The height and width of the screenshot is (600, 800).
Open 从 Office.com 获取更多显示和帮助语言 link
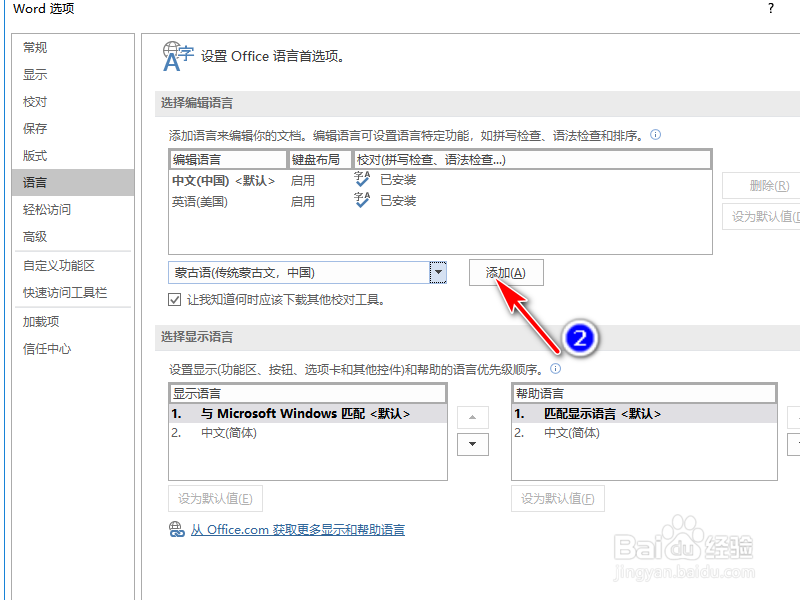(x=298, y=530)
